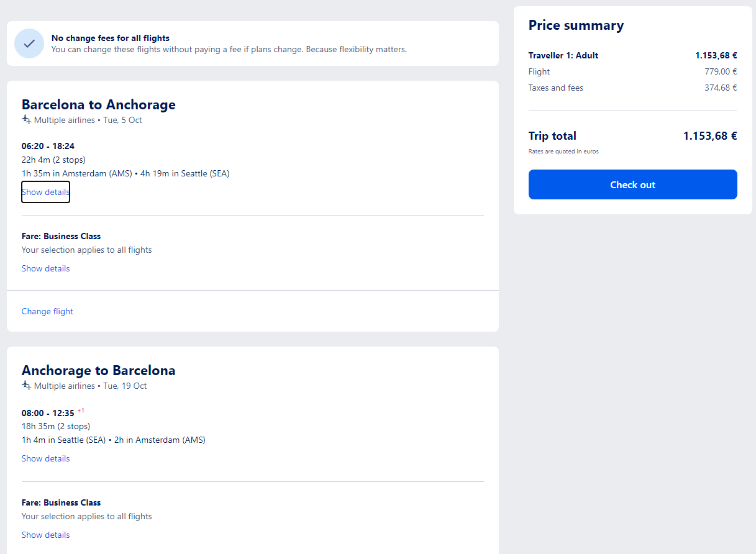Click the airplane icon beside Tue, 5 Oct

pos(26,119)
